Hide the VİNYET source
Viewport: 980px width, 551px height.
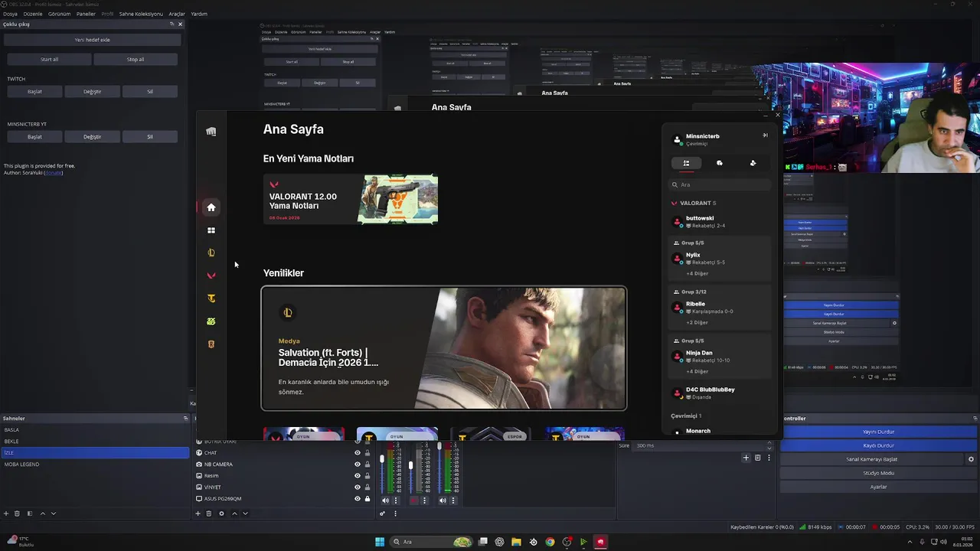point(357,487)
